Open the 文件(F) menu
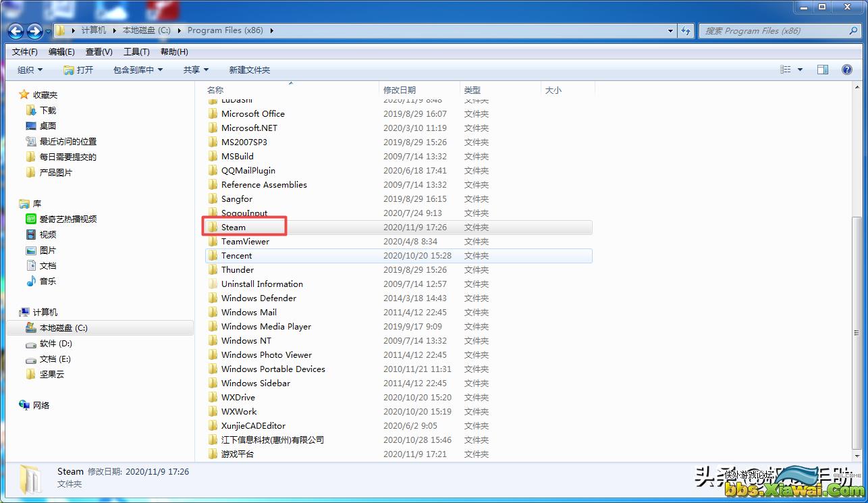This screenshot has height=503, width=868. point(25,52)
